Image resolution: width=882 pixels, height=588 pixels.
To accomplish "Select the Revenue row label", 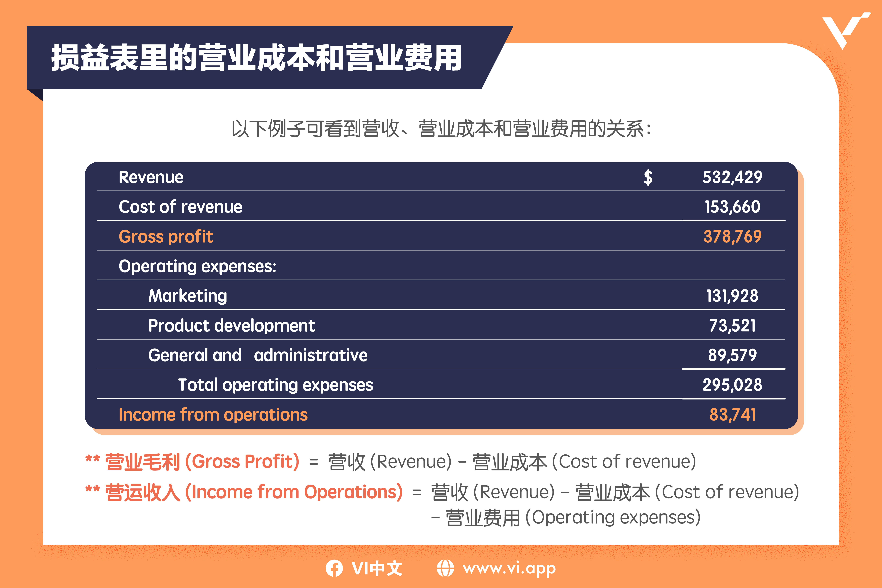I will 151,177.
